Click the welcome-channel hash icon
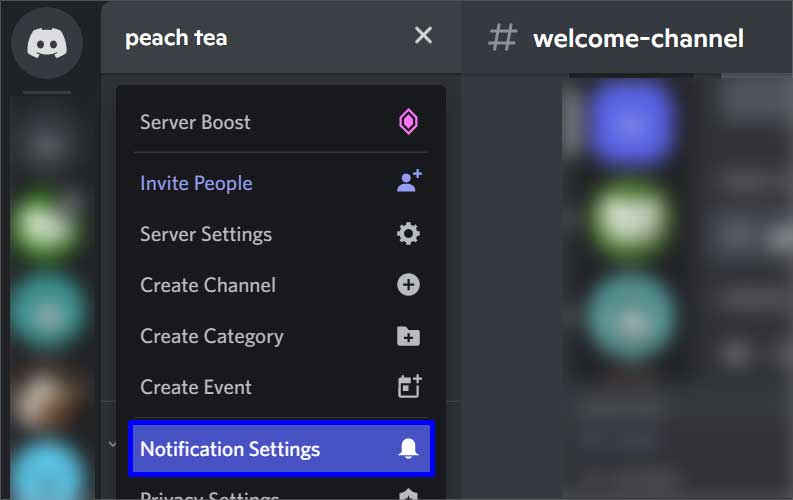This screenshot has width=793, height=500. 502,38
